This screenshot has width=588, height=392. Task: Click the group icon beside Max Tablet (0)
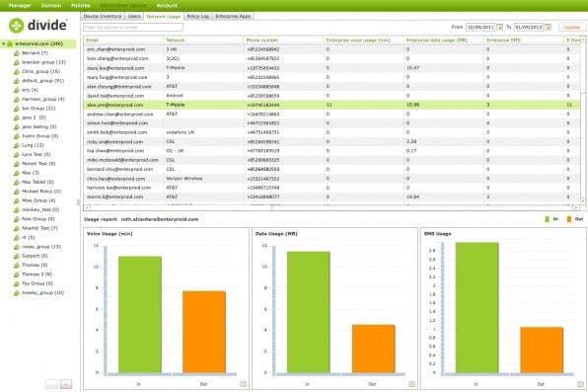(x=17, y=182)
